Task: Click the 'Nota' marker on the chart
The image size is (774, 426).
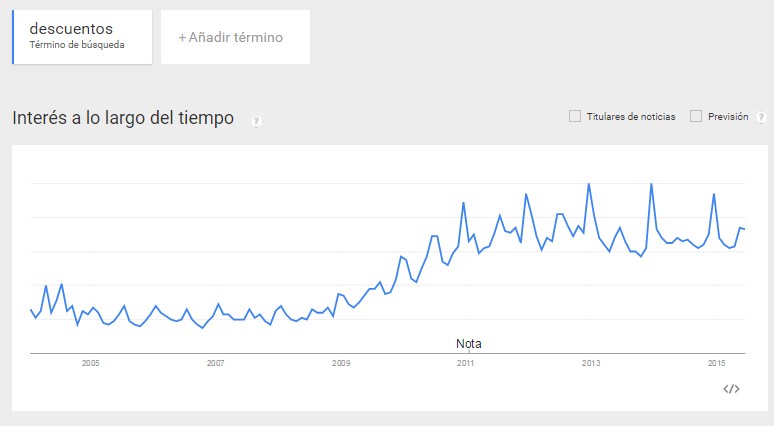Action: [469, 343]
